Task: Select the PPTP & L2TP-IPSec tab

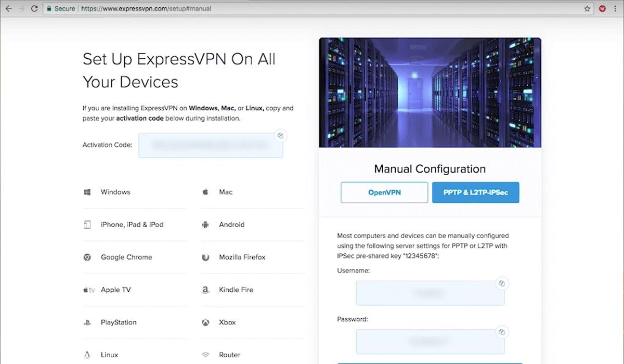Action: (476, 192)
